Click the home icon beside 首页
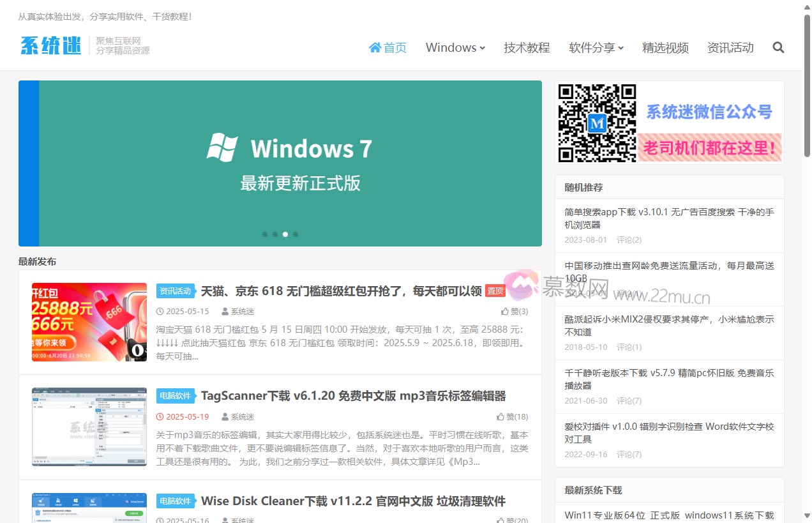The image size is (812, 523). point(375,47)
